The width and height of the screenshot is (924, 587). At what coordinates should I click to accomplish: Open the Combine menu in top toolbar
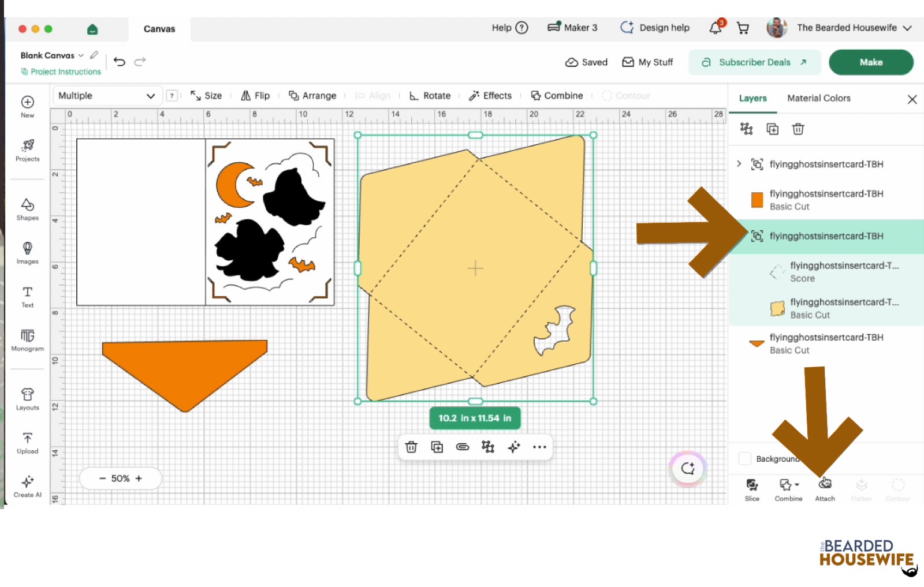pyautogui.click(x=557, y=96)
